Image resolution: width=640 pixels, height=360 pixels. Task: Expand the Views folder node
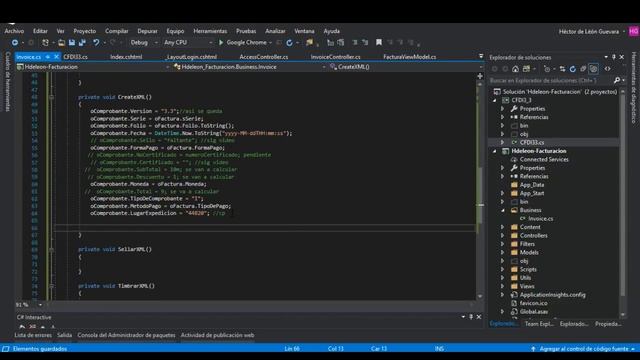(503, 286)
